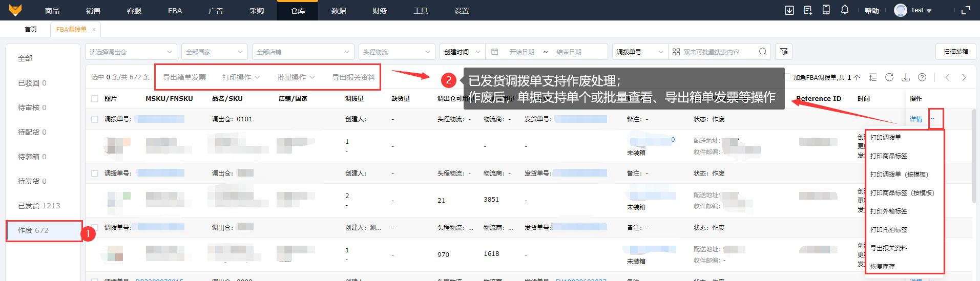This screenshot has height=281, width=980.
Task: Open the 批量操作 dropdown
Action: (x=296, y=77)
